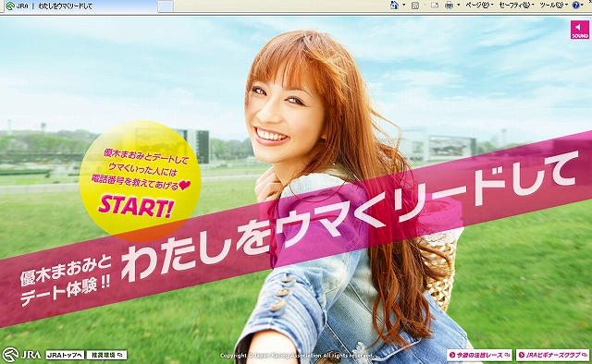Click the yellow START! circle
Screen dimensions: 592x364
click(x=140, y=181)
